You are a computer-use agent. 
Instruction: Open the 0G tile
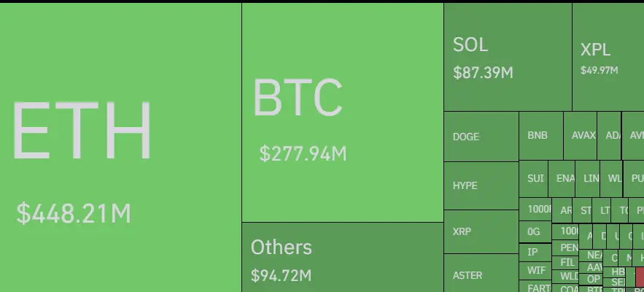coord(535,232)
